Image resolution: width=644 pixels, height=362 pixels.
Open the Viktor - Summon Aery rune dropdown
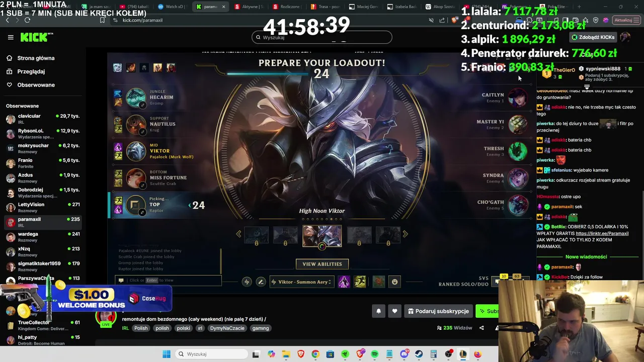[x=302, y=282]
